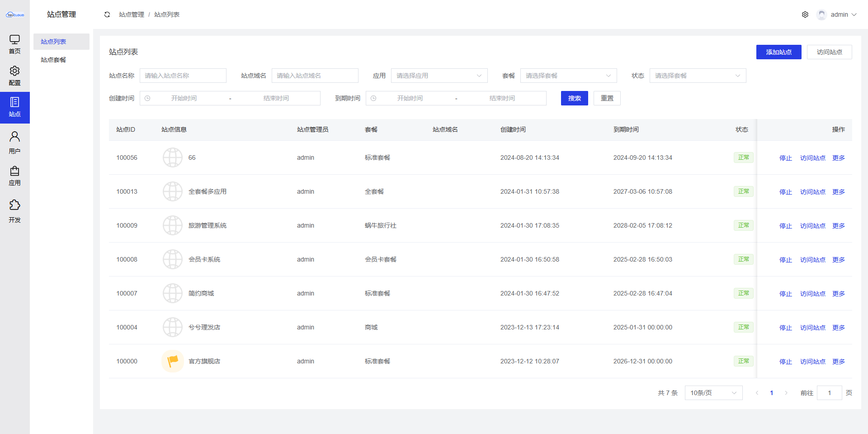
Task: Open 更多 menu for site 100009
Action: tap(839, 226)
